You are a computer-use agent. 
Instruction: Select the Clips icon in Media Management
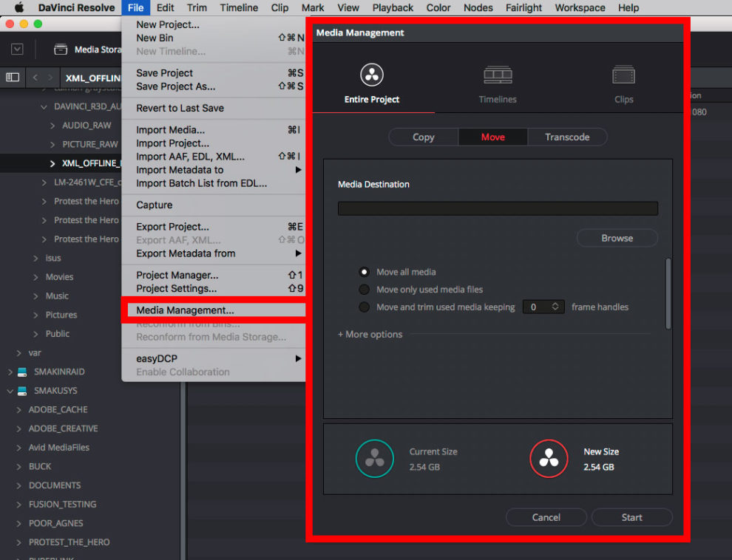pyautogui.click(x=624, y=75)
